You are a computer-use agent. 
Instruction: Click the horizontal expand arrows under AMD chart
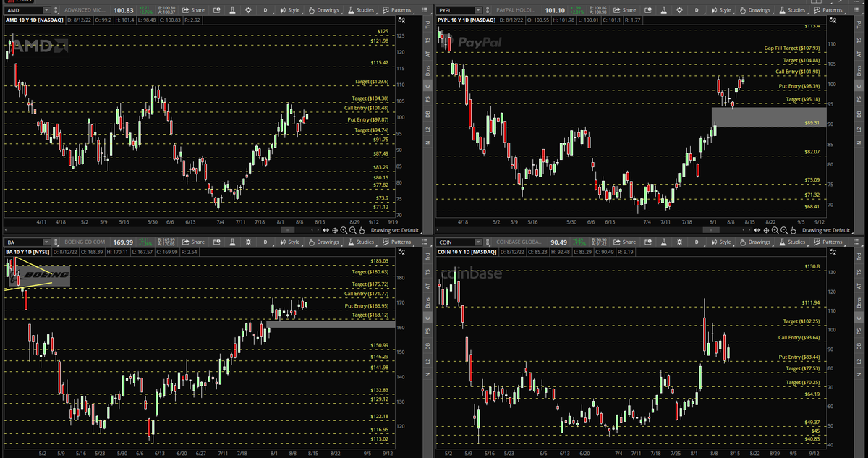[325, 230]
